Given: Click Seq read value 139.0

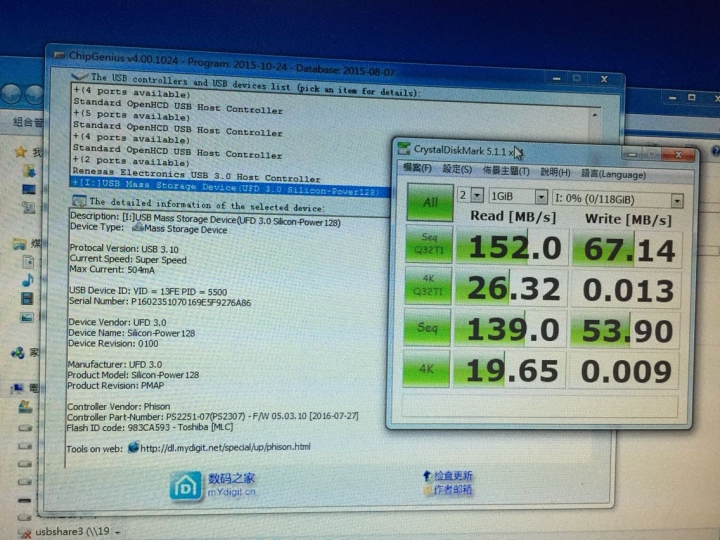Looking at the screenshot, I should coord(509,330).
